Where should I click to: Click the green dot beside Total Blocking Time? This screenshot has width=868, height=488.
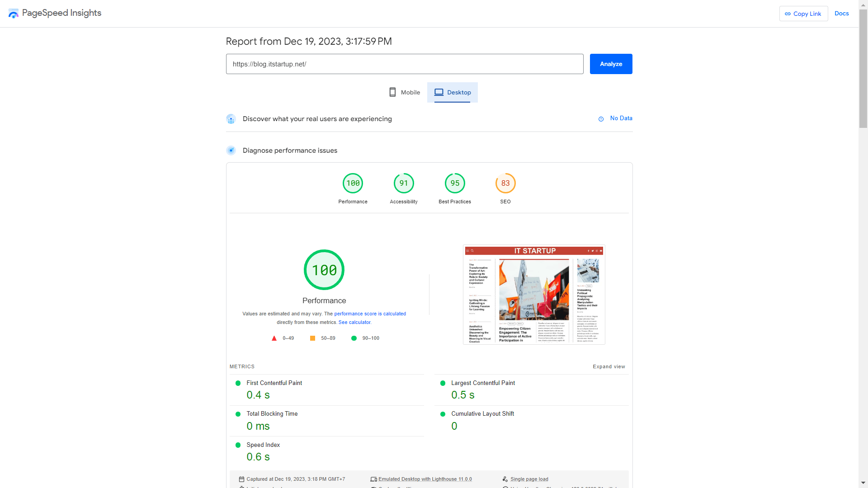(x=238, y=414)
